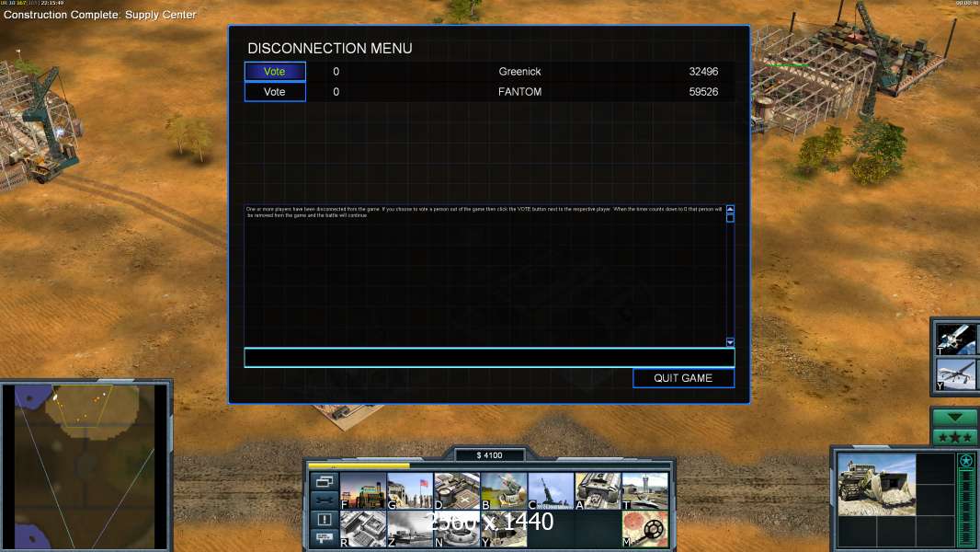
Task: Select the missile battery icon with hotkey B
Action: click(504, 491)
